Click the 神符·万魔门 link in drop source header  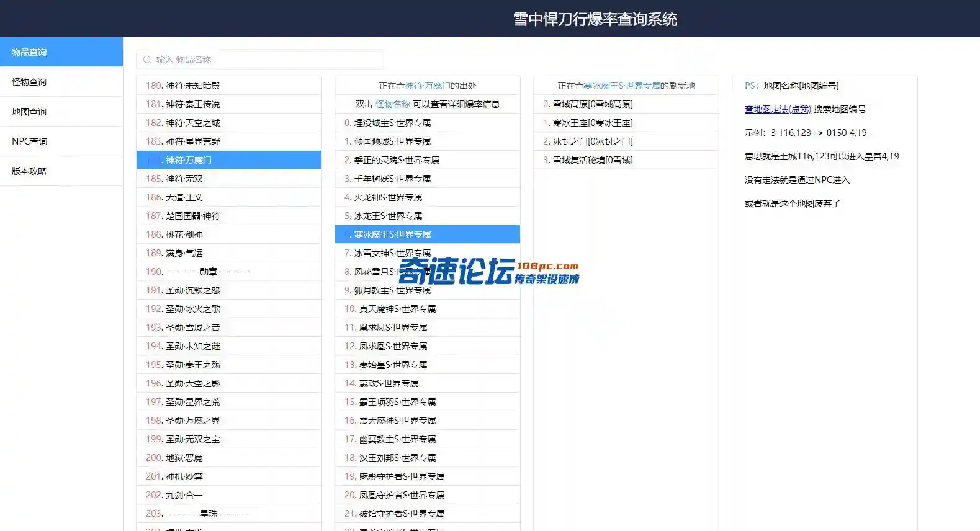pos(428,86)
